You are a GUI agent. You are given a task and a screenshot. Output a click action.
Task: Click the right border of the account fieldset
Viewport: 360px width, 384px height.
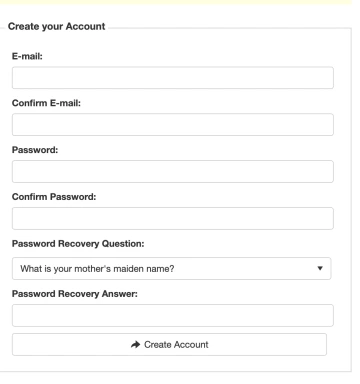pos(351,199)
